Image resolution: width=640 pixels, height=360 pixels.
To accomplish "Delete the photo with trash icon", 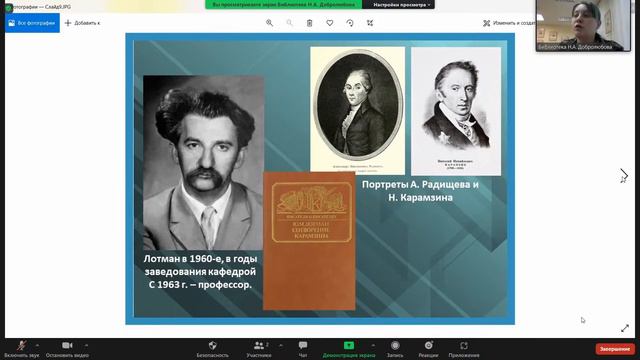I will pos(309,23).
